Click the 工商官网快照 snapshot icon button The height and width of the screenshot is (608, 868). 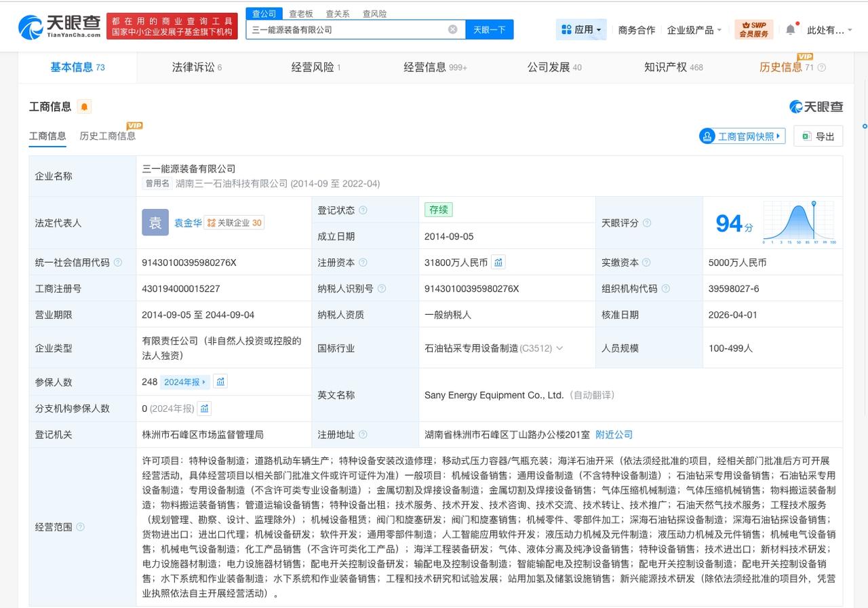click(x=707, y=136)
